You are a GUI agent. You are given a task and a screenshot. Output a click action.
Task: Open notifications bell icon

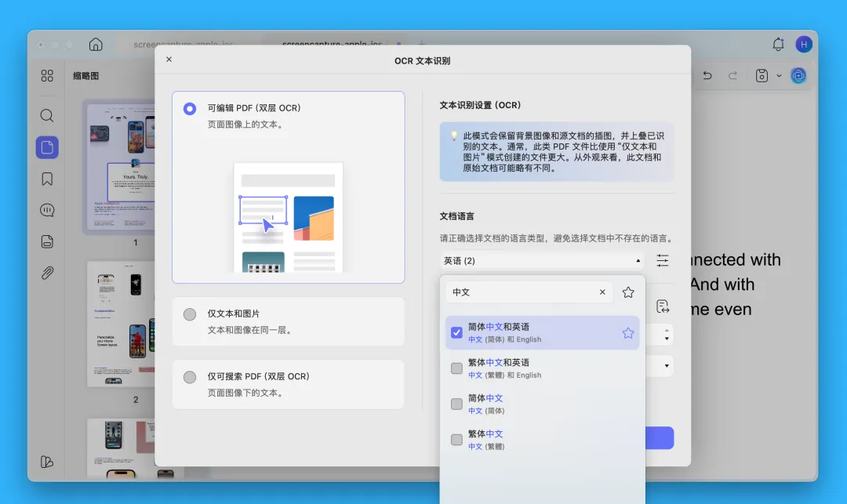778,44
